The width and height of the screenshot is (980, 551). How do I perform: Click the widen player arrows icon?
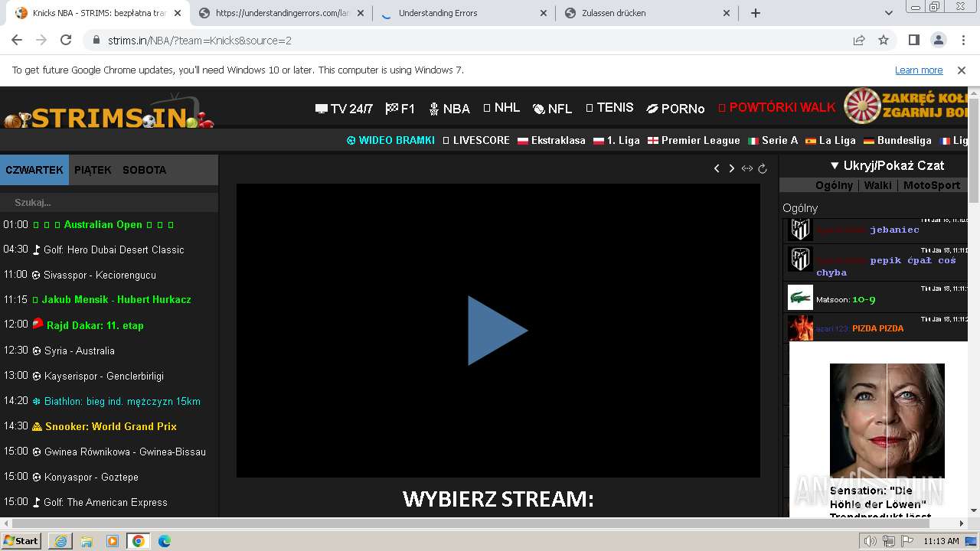(747, 168)
